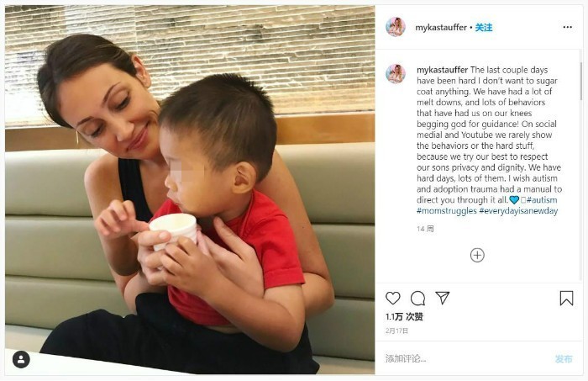
Task: Click the 发布 post comment button
Action: 564,359
